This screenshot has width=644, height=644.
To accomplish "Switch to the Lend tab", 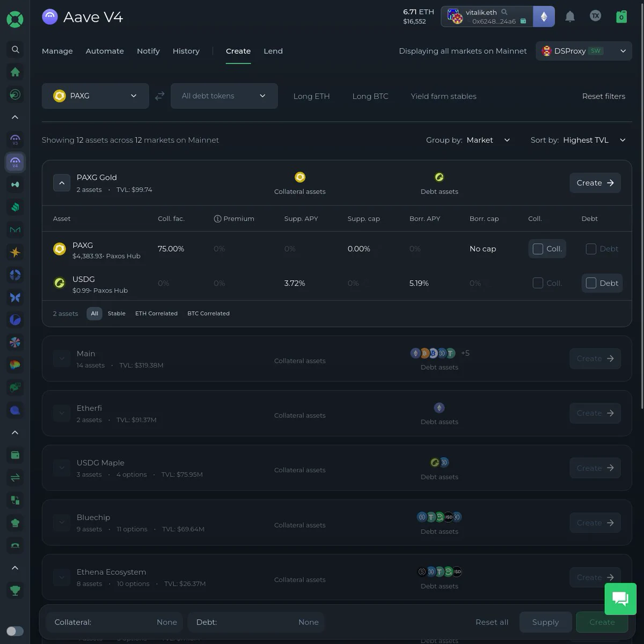I will point(273,51).
